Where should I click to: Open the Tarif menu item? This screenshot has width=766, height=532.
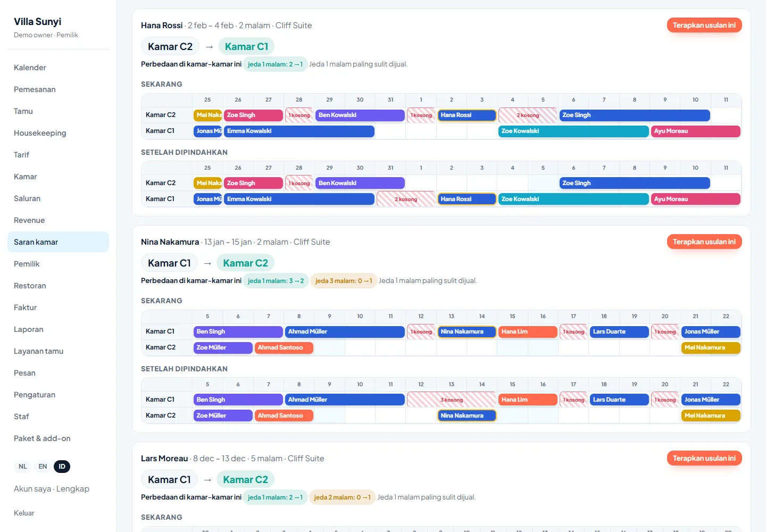[58, 155]
